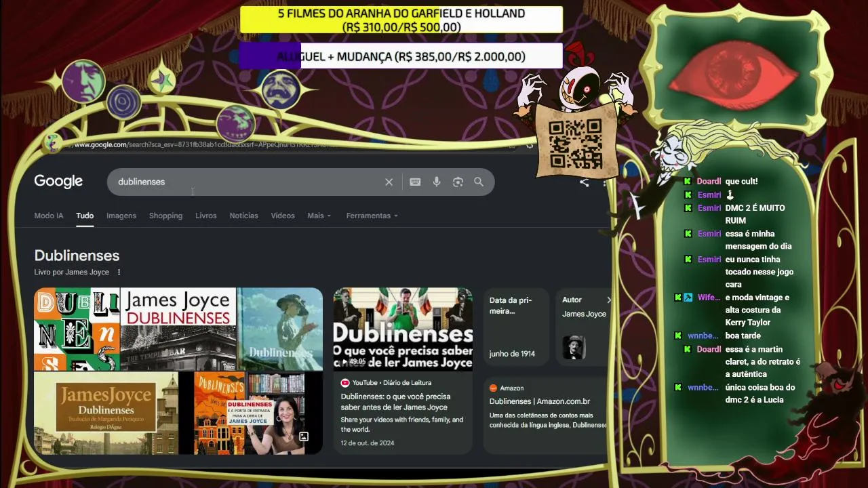Click Doardi's username beside "que cult!"
This screenshot has width=868, height=488.
(x=709, y=182)
